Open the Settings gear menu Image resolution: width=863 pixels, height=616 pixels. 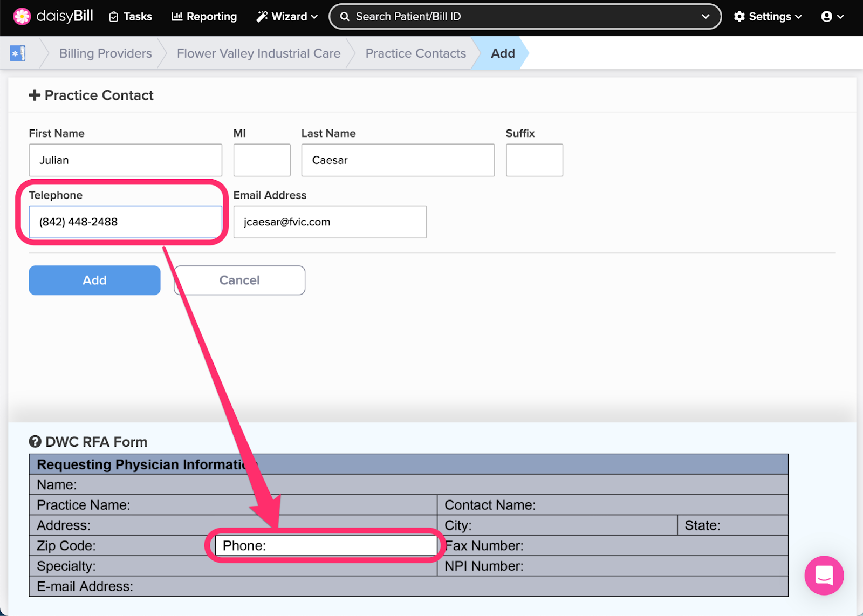pyautogui.click(x=768, y=17)
